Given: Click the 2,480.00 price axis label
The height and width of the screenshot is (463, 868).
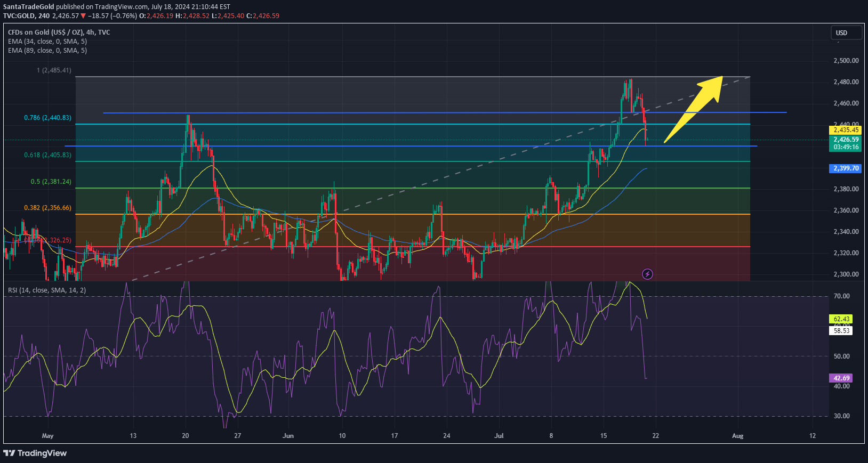Looking at the screenshot, I should pyautogui.click(x=846, y=82).
